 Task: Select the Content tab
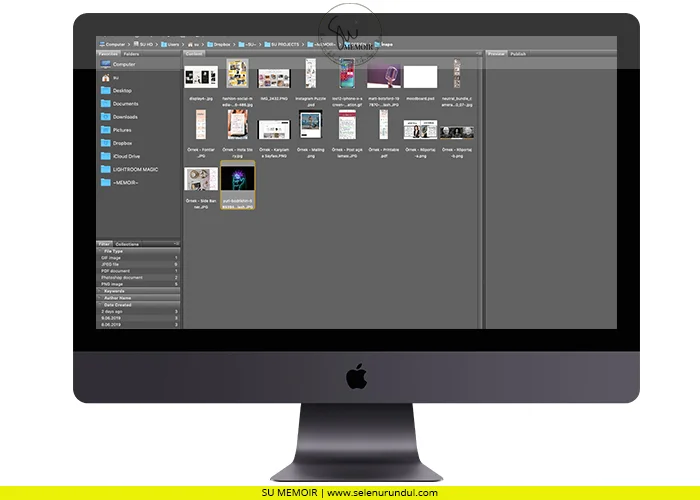click(x=194, y=54)
